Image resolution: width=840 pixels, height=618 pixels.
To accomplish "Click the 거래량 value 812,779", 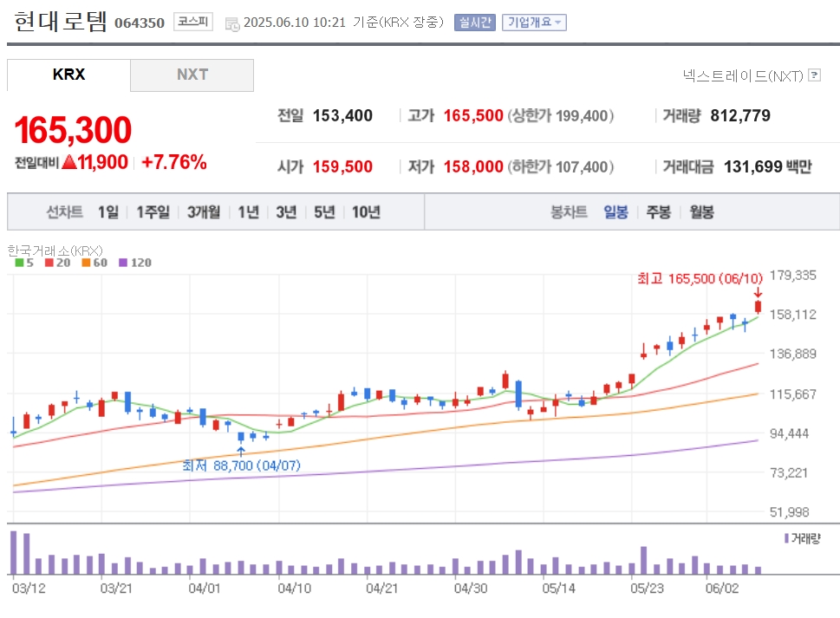I will click(x=740, y=115).
